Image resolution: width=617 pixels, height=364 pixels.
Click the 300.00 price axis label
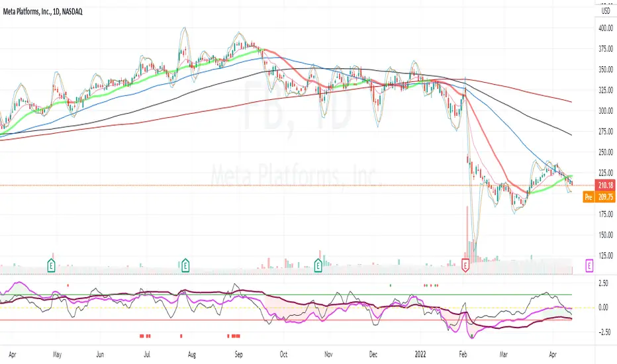coord(606,111)
